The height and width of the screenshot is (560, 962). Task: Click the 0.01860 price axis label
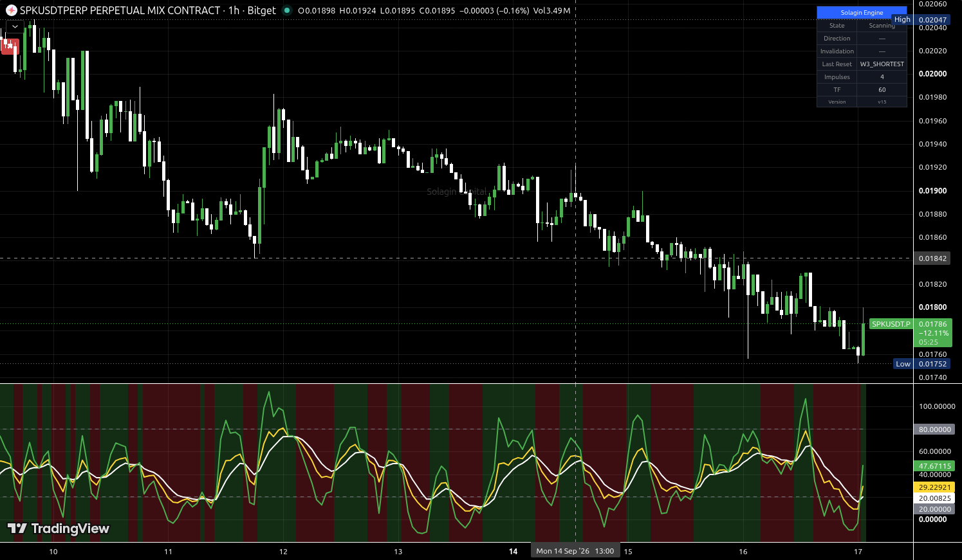932,237
